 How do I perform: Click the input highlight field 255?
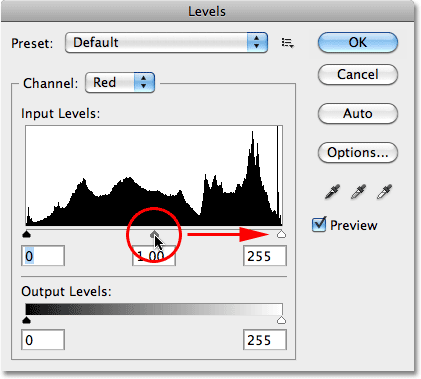265,256
